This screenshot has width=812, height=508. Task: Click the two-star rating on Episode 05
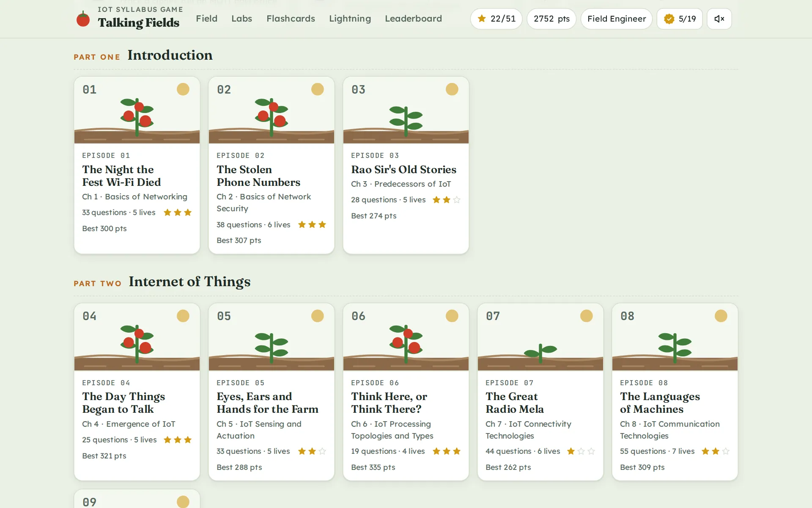pyautogui.click(x=312, y=451)
